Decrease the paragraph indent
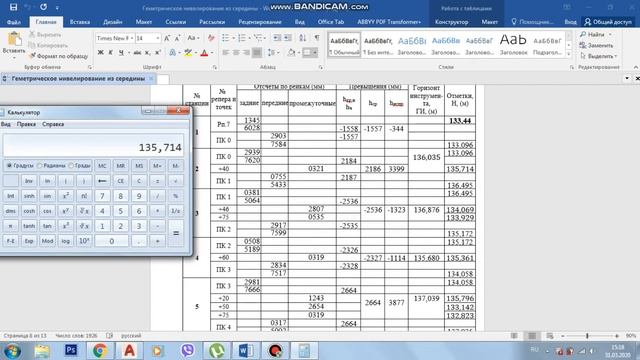Image resolution: width=640 pixels, height=360 pixels. (277, 38)
